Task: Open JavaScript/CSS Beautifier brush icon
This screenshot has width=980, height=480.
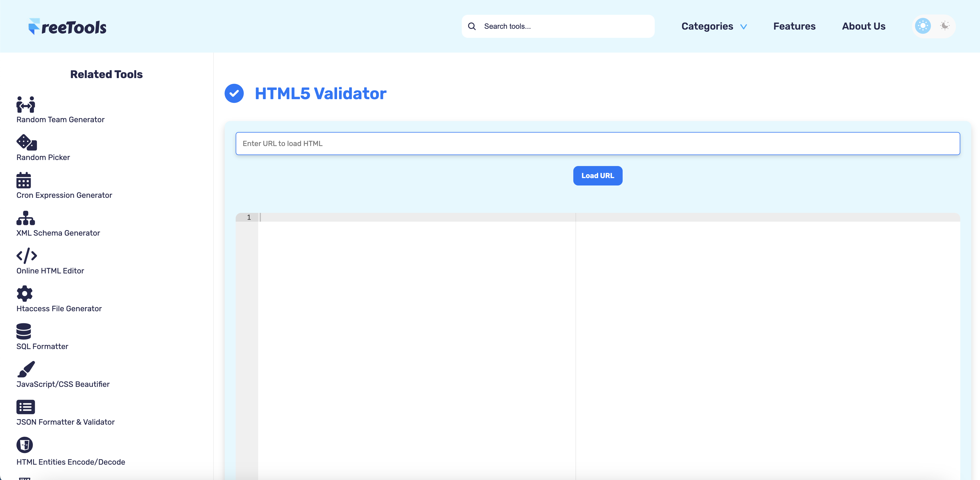Action: pos(26,369)
